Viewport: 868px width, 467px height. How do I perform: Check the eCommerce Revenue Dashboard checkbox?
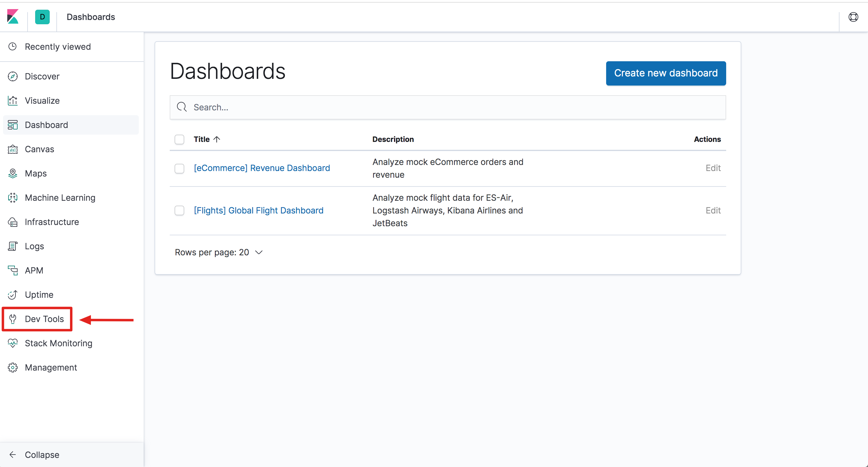point(179,168)
